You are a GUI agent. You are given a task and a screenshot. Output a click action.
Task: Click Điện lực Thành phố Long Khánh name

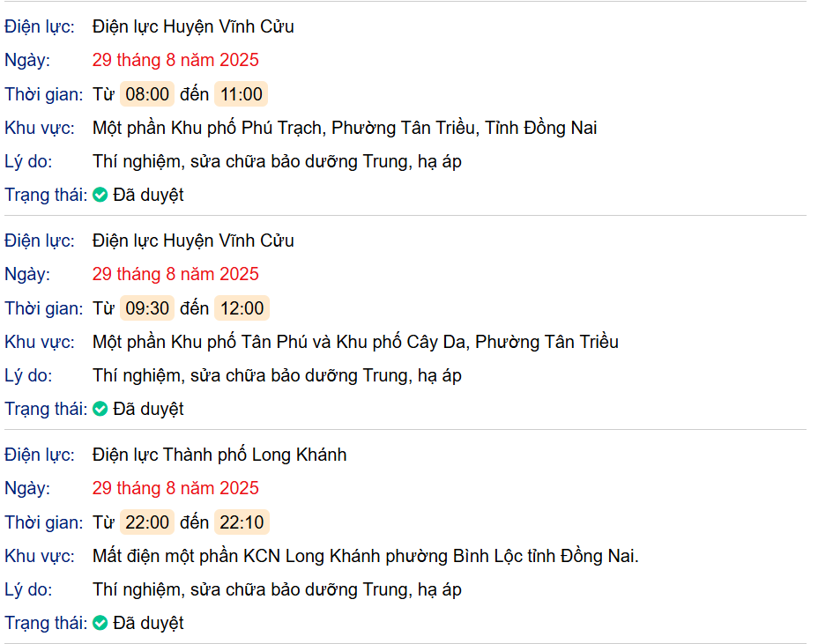tap(219, 455)
